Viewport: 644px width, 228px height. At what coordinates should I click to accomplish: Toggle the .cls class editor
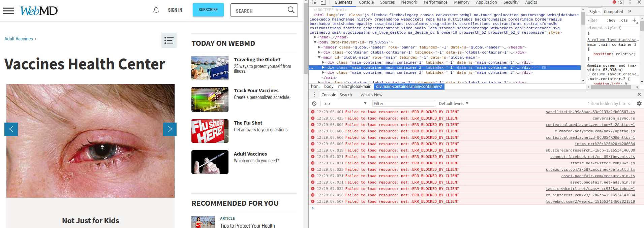click(623, 20)
